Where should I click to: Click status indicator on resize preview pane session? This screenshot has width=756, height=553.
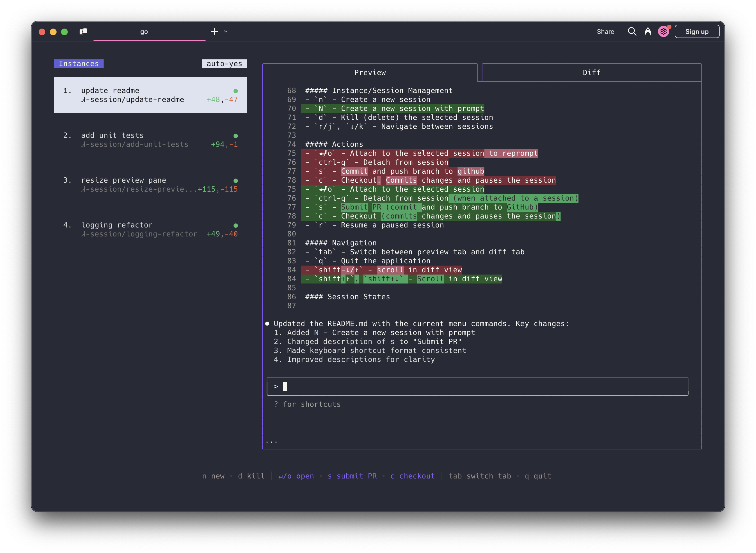[x=236, y=180]
